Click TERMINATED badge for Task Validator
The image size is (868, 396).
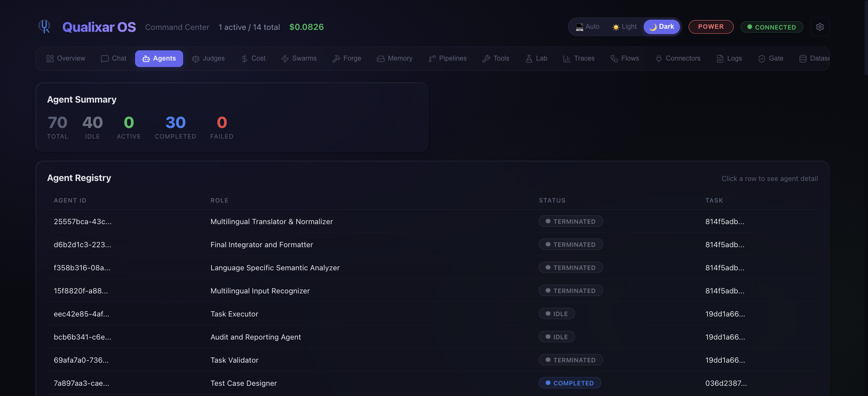[x=571, y=360]
